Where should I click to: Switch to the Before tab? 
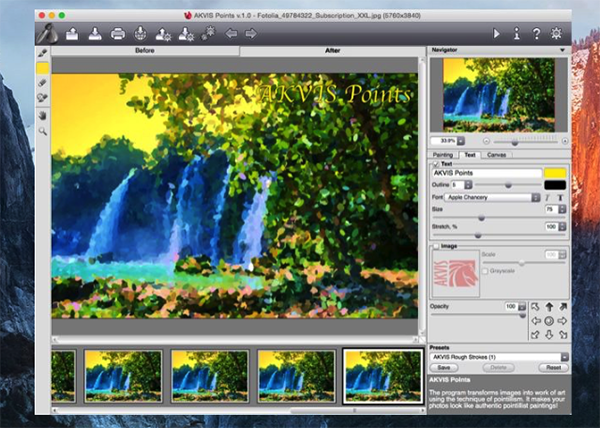(145, 50)
